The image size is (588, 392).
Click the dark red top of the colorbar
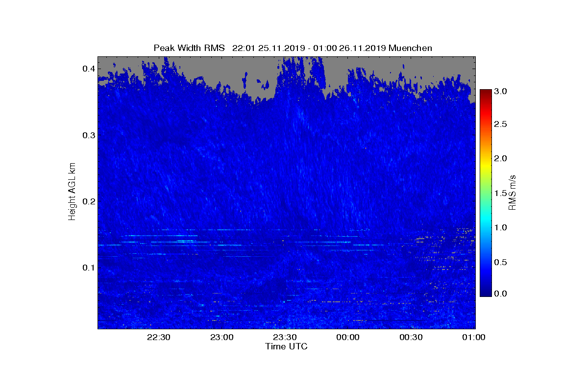click(x=486, y=93)
